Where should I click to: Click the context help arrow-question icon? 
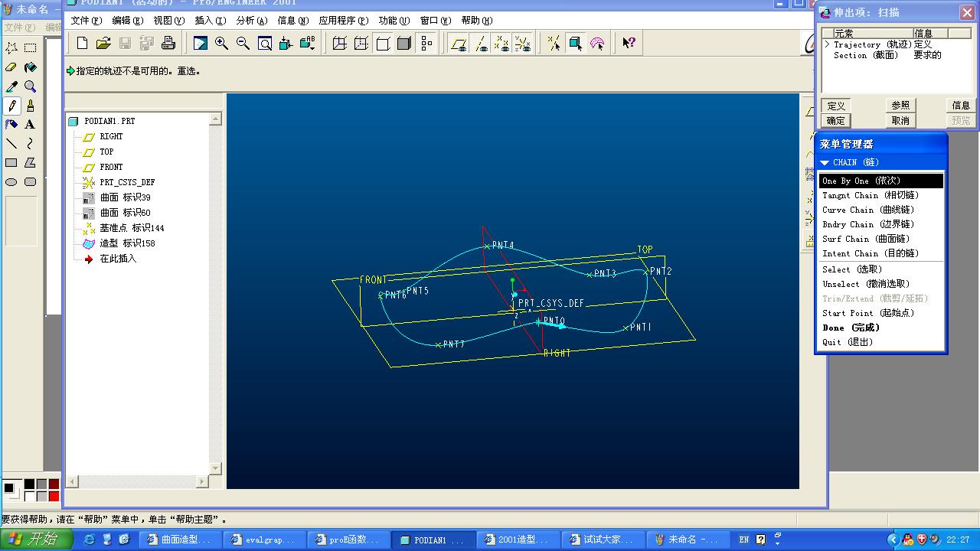629,43
